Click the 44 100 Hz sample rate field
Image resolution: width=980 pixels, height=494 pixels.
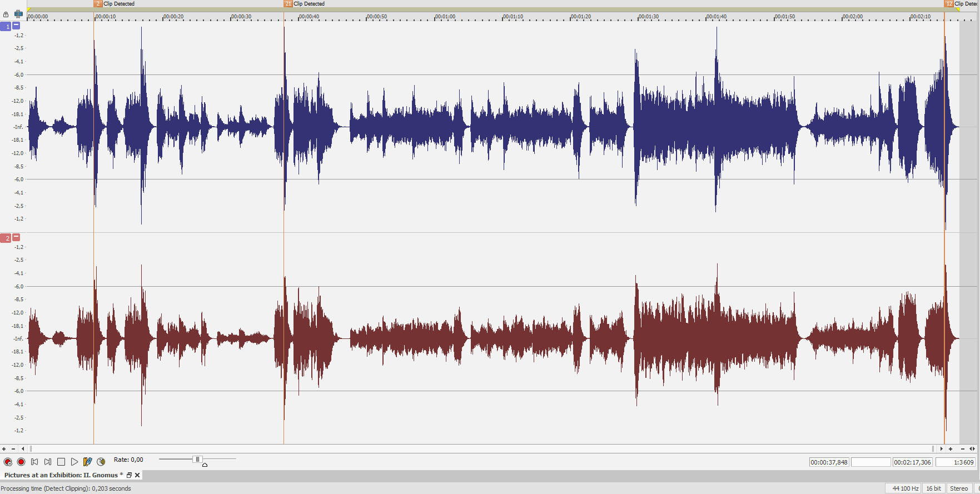(905, 488)
